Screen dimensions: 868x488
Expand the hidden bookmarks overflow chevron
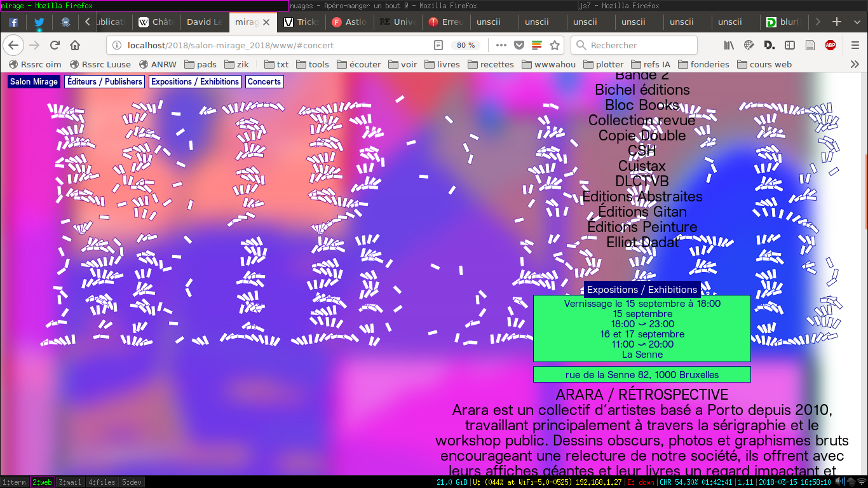tap(855, 64)
